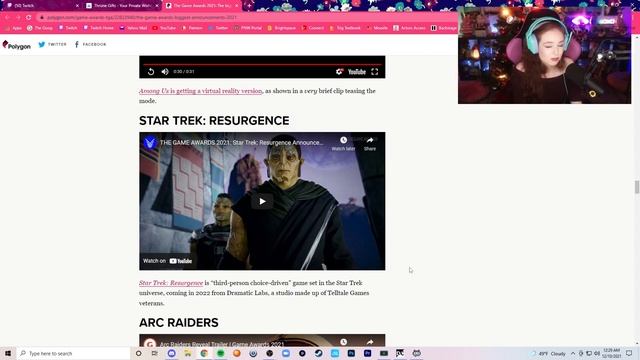Open Windows notification center
Screen dimensions: 640x360
pos(629,353)
